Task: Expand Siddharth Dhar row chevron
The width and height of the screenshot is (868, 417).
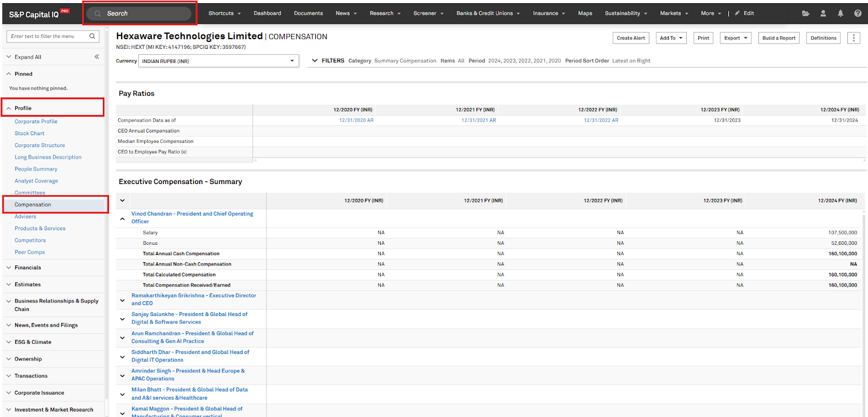Action: 122,357
